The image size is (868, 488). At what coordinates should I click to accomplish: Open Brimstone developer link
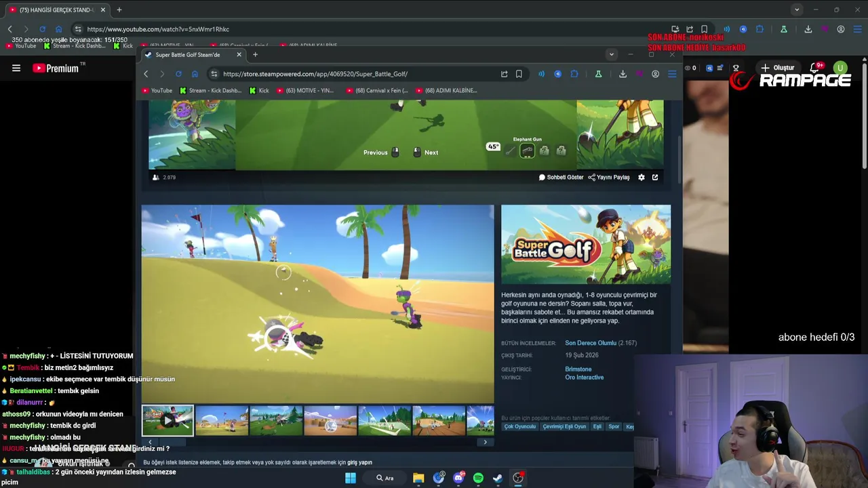click(578, 369)
